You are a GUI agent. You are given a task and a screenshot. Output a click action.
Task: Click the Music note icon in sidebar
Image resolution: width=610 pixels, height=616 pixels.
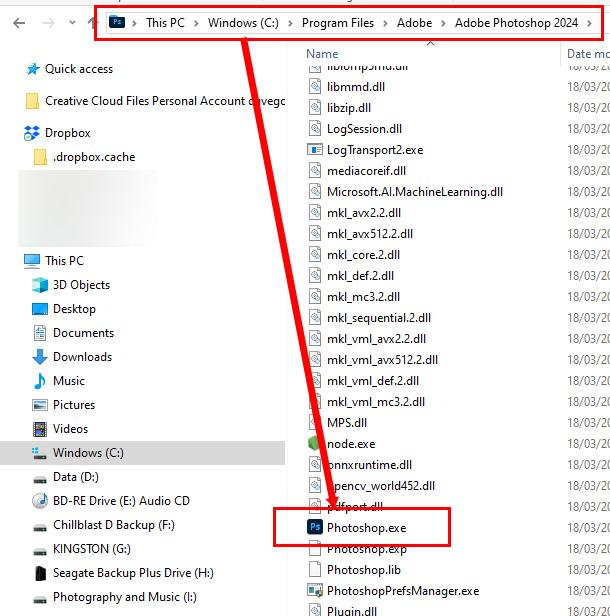(40, 381)
